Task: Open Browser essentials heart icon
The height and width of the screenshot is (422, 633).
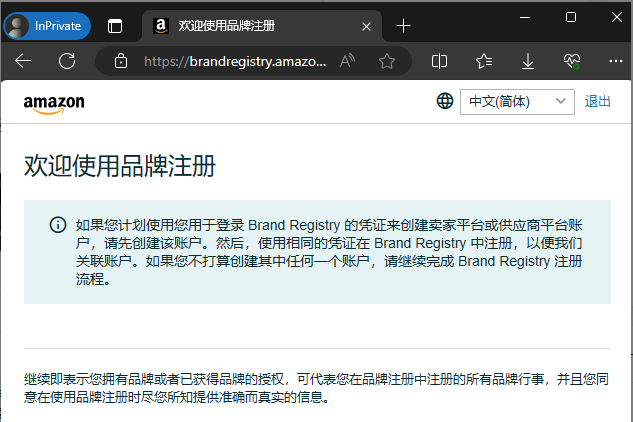Action: (572, 61)
